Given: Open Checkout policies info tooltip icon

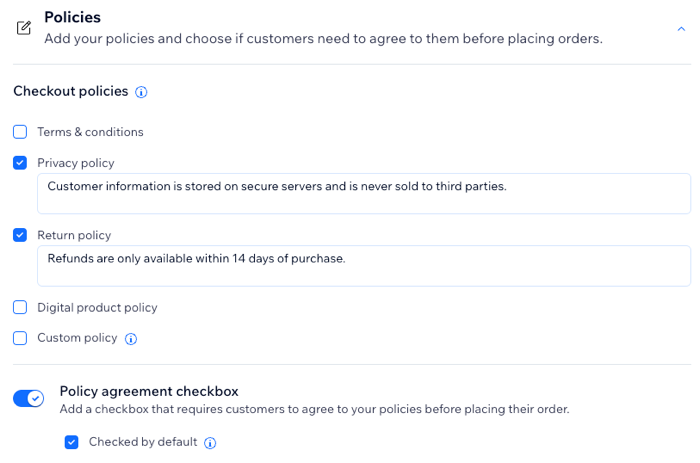Looking at the screenshot, I should click(141, 92).
